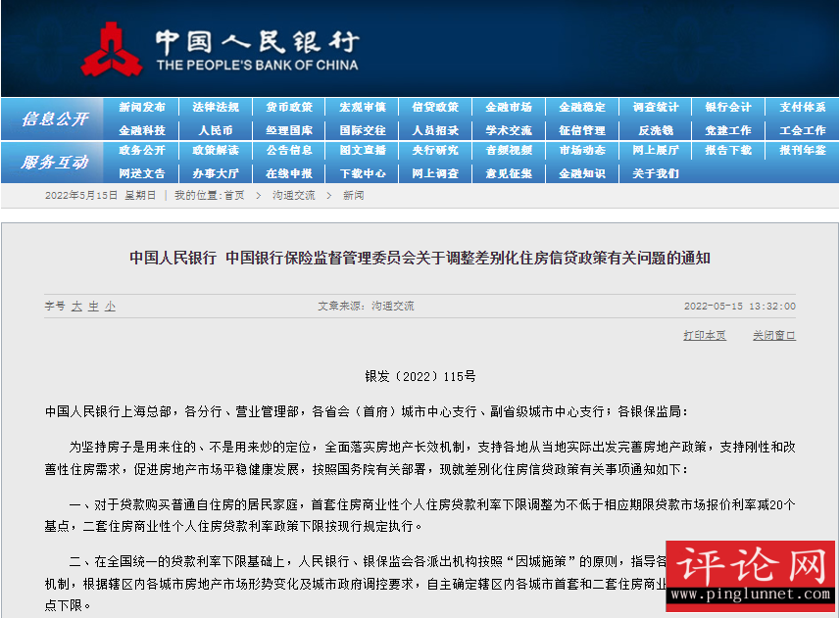Click the 文章来源：沟通交流 label
Screen dimensions: 840x618
click(x=366, y=306)
